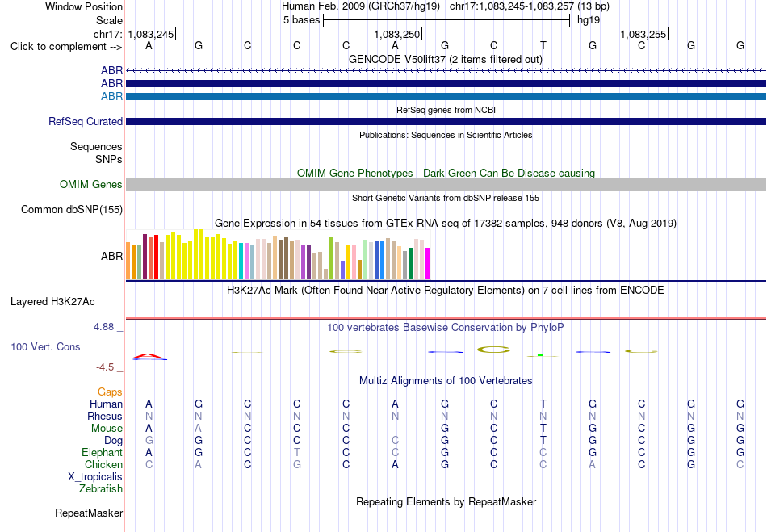Click the red A conservation logo glyph
The height and width of the screenshot is (532, 767).
pos(149,356)
